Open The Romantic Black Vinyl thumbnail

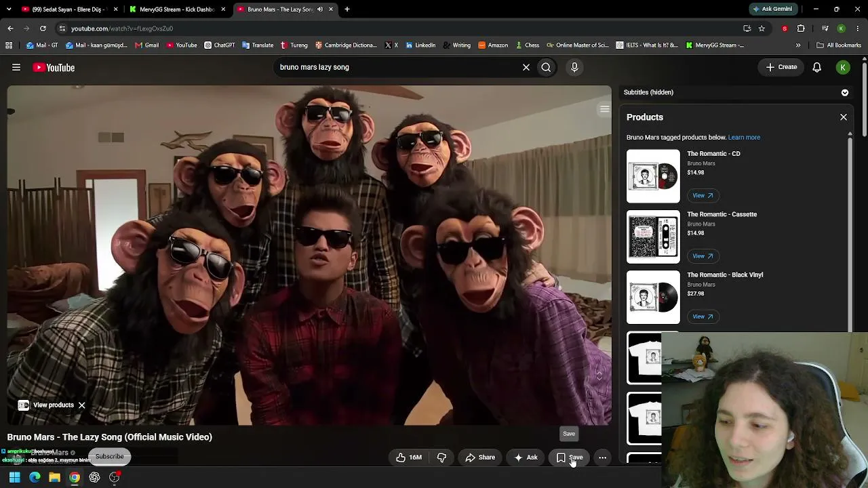coord(653,297)
